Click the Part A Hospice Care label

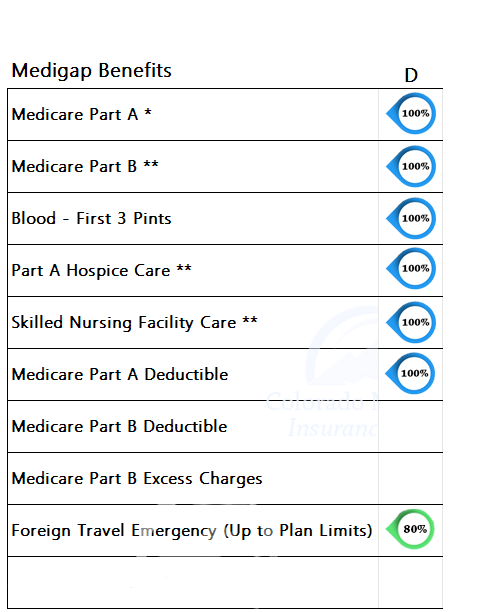(101, 270)
